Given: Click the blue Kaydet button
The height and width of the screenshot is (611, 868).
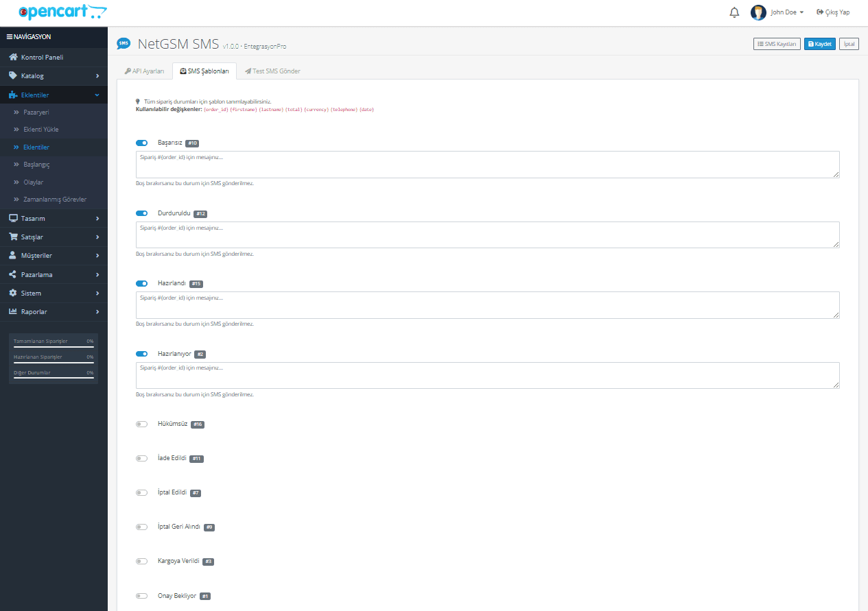Looking at the screenshot, I should [x=820, y=44].
